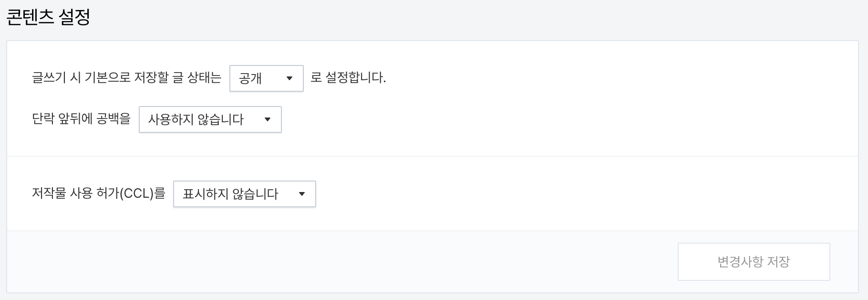Expand the paragraph spacing dropdown 사용하지 않습니다
Viewport: 868px width, 300px height.
tap(210, 119)
